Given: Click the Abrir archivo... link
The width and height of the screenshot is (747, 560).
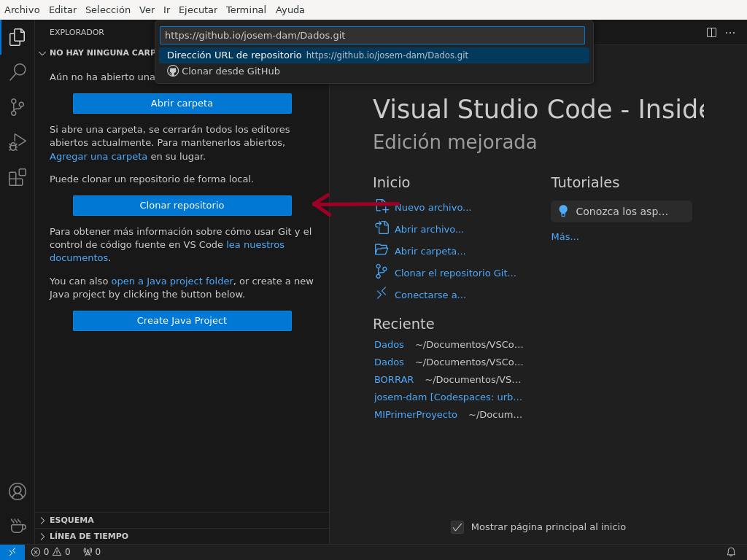Looking at the screenshot, I should (429, 230).
